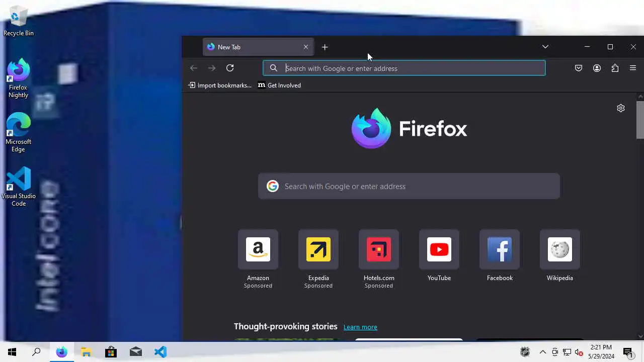644x362 pixels.
Task: Click the Thought-provoking stories heading
Action: coord(286,326)
